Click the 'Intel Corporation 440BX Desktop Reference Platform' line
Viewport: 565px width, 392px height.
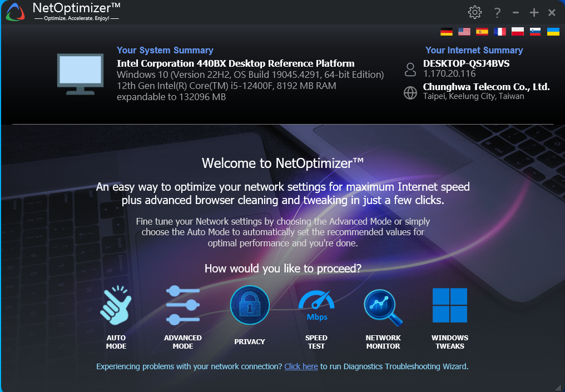tap(236, 63)
